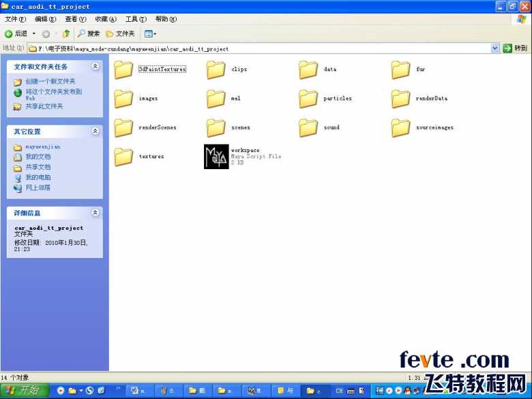The height and width of the screenshot is (399, 532).
Task: Open mayawenjian in other places
Action: pyautogui.click(x=43, y=147)
